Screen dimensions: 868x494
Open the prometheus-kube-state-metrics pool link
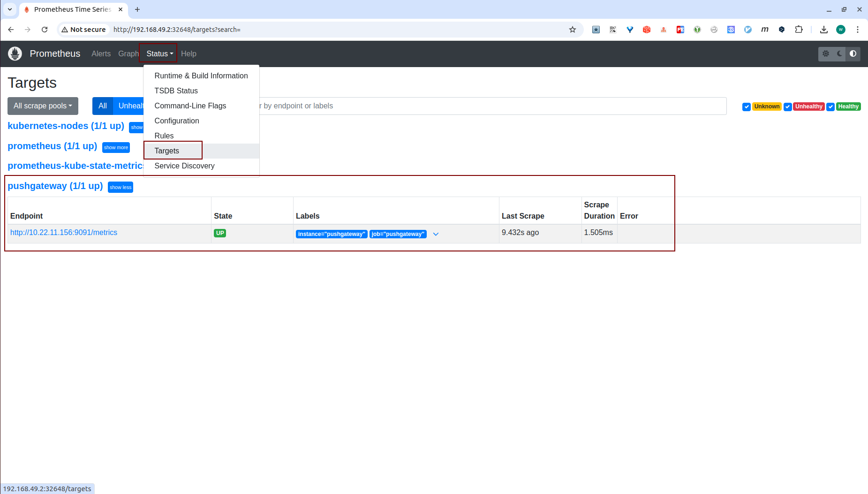tap(75, 166)
